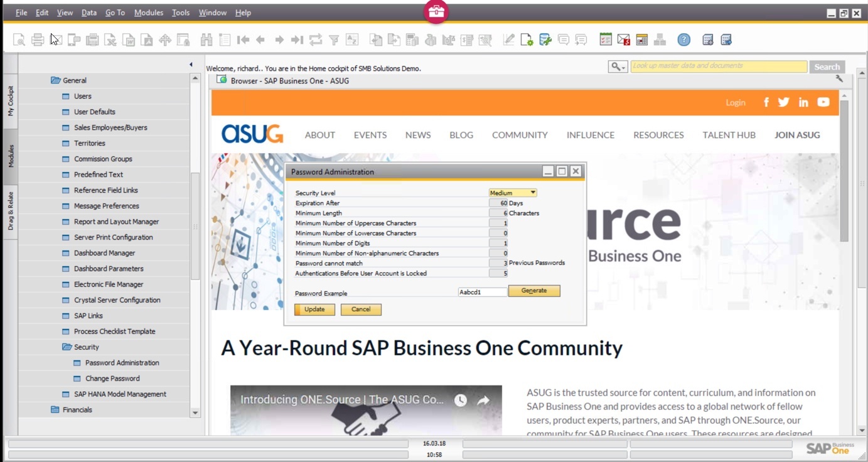Click the Search button
The width and height of the screenshot is (868, 462).
pyautogui.click(x=827, y=67)
